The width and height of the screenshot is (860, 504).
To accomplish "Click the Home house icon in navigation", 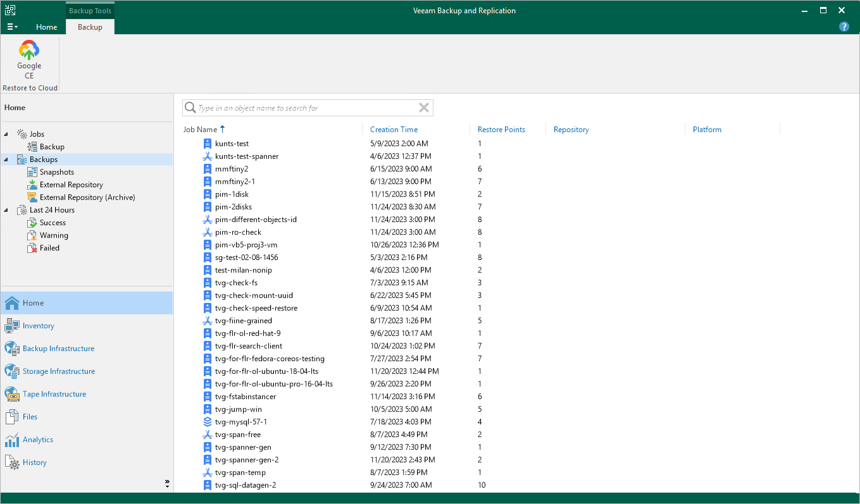I will coord(12,303).
